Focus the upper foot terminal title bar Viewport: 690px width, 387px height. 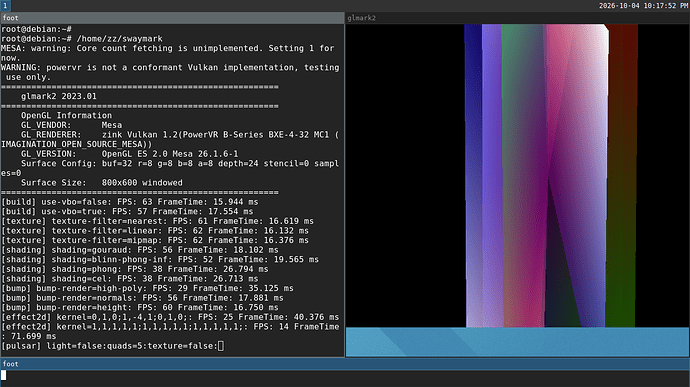(x=172, y=18)
